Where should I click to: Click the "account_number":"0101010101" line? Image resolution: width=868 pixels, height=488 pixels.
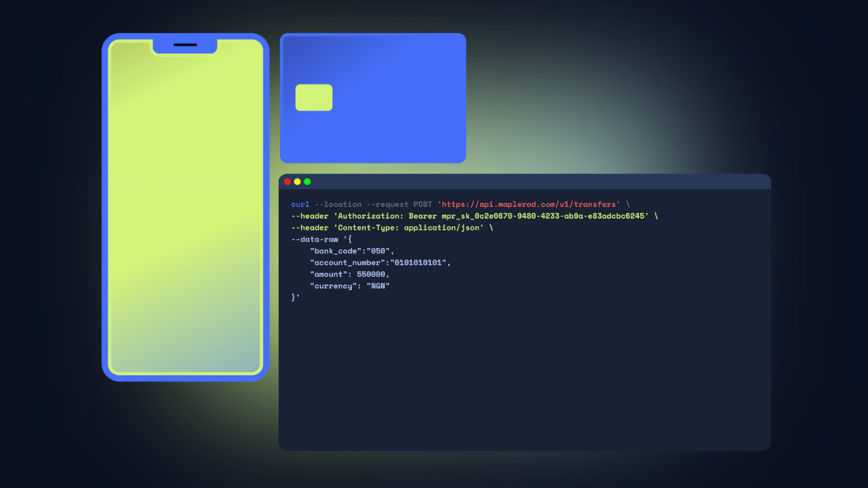(380, 262)
